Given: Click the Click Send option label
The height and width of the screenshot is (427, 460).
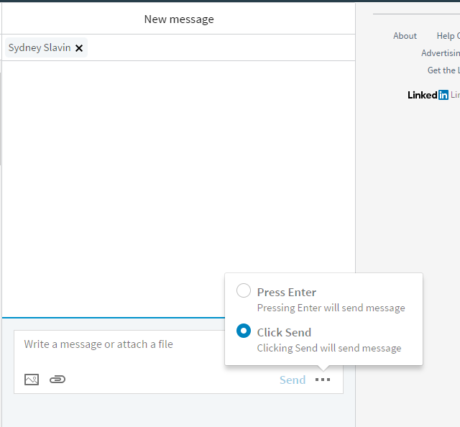Looking at the screenshot, I should (x=284, y=333).
